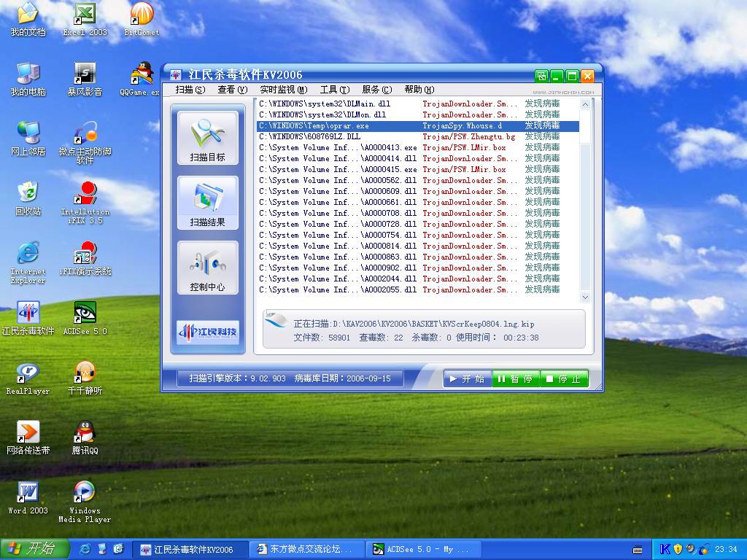
Task: Select the Internet Explorer desktop icon
Action: (28, 262)
